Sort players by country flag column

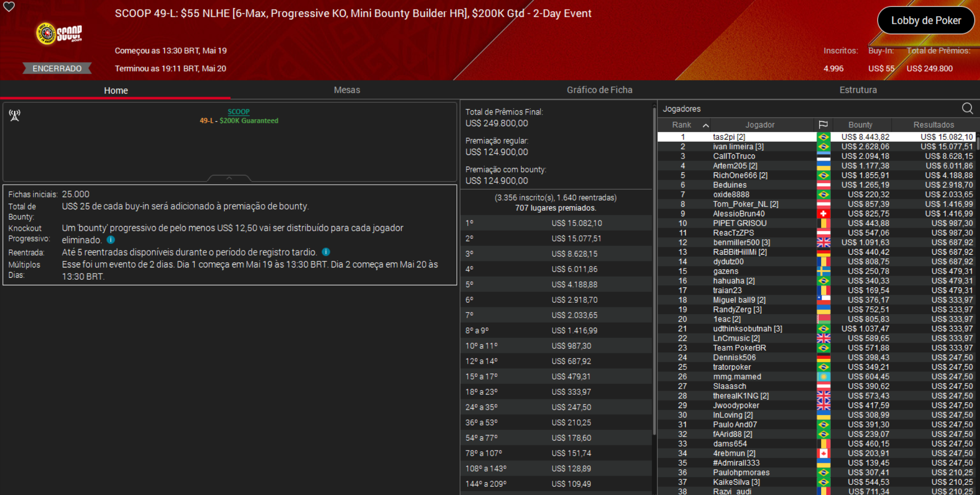823,125
